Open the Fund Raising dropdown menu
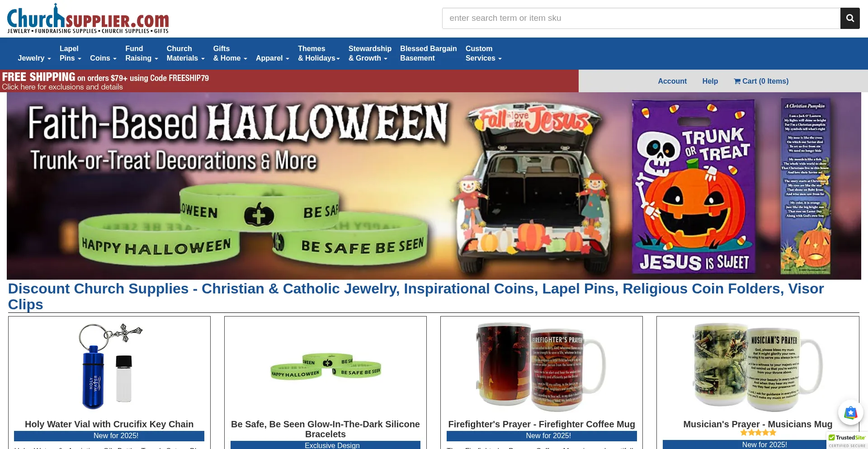 tap(142, 53)
